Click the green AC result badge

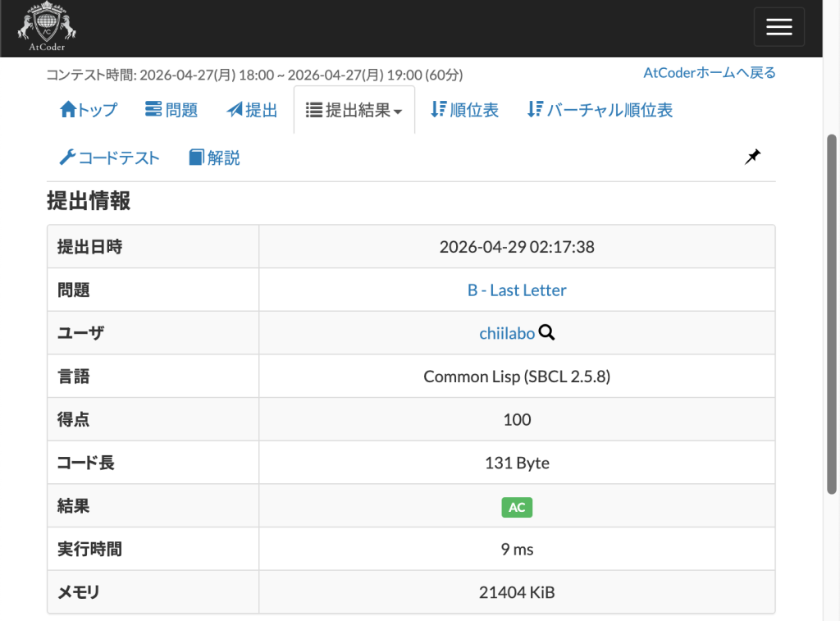coord(517,507)
